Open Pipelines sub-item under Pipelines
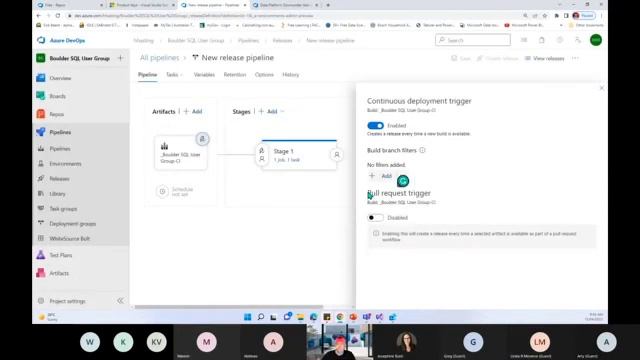The image size is (640, 360). [60, 149]
